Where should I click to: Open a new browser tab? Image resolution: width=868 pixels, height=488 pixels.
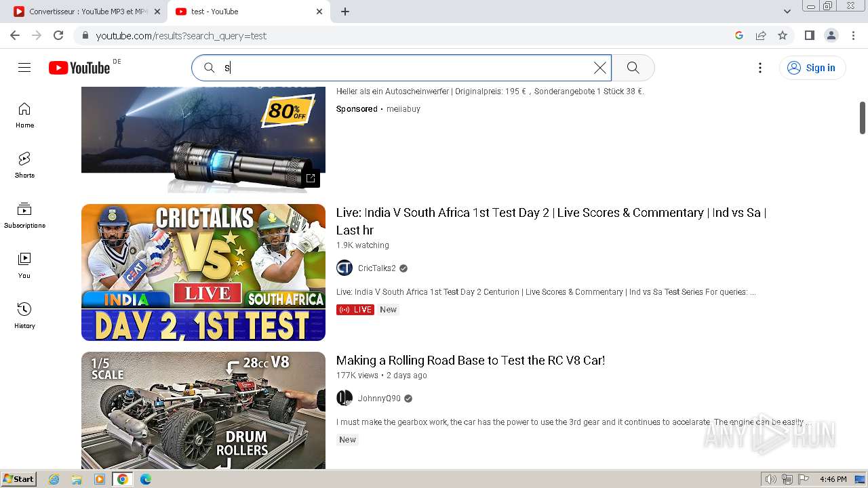click(x=345, y=12)
